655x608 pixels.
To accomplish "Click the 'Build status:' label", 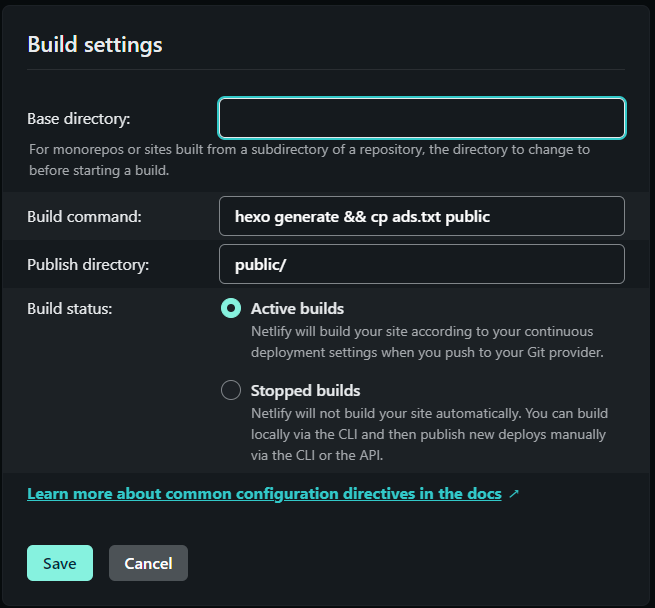I will pyautogui.click(x=69, y=308).
